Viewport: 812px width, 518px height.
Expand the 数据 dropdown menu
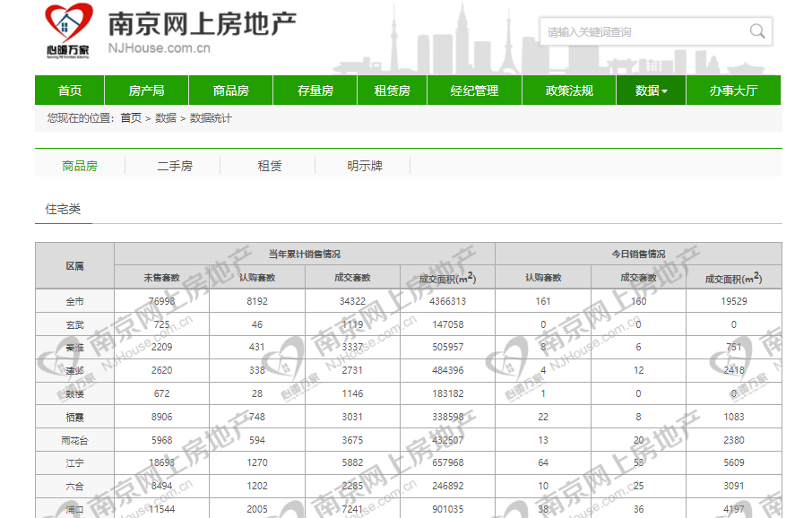pyautogui.click(x=651, y=91)
